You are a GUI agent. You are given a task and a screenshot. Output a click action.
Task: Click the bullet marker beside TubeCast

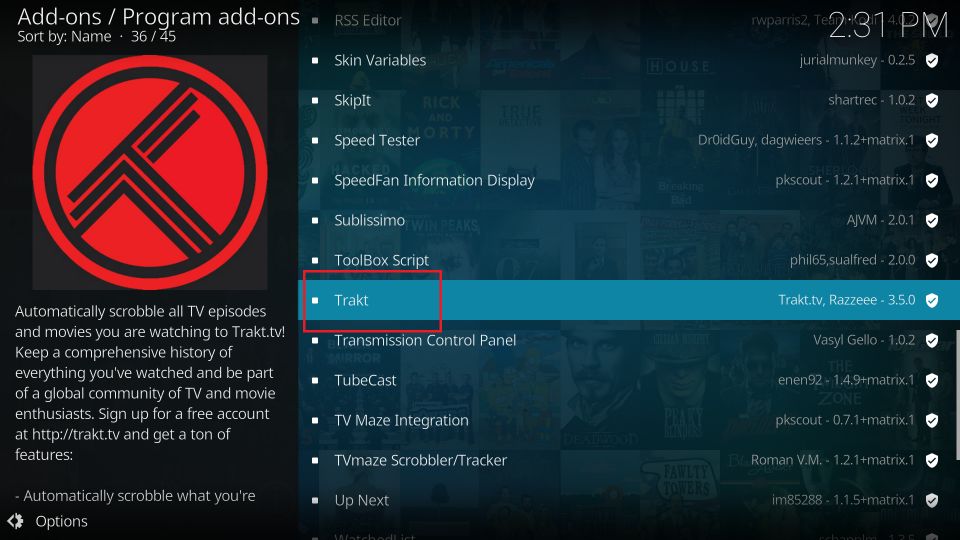[x=315, y=380]
